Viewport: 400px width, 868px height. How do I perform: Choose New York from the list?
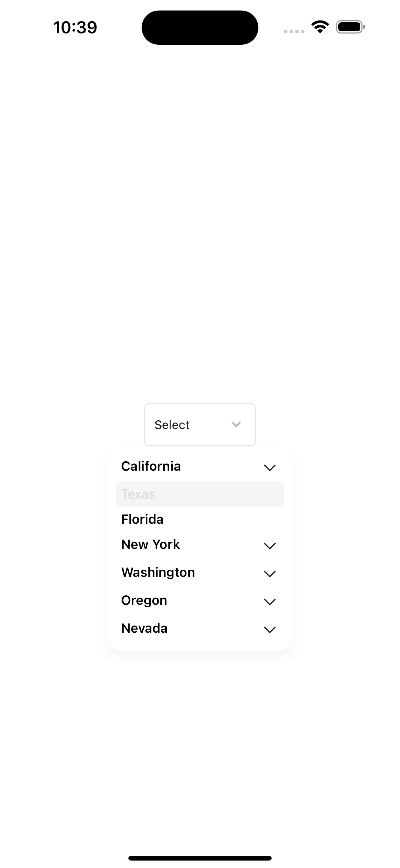click(150, 544)
